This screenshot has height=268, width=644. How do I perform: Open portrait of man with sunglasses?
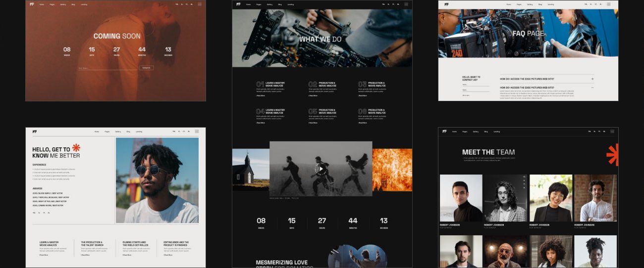point(157,180)
